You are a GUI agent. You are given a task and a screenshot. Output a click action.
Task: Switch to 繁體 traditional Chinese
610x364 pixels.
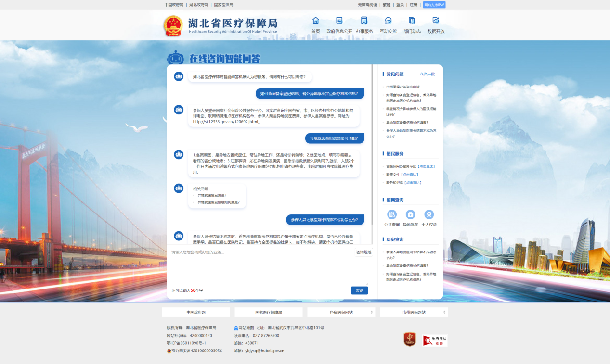click(387, 5)
